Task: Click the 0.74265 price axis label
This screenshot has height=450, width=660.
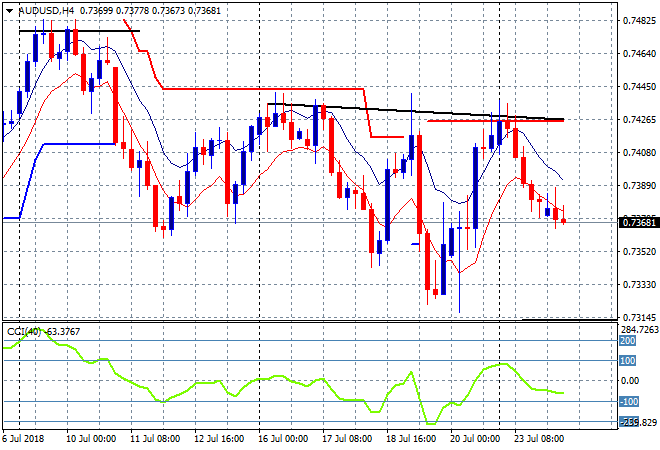Action: coord(639,120)
